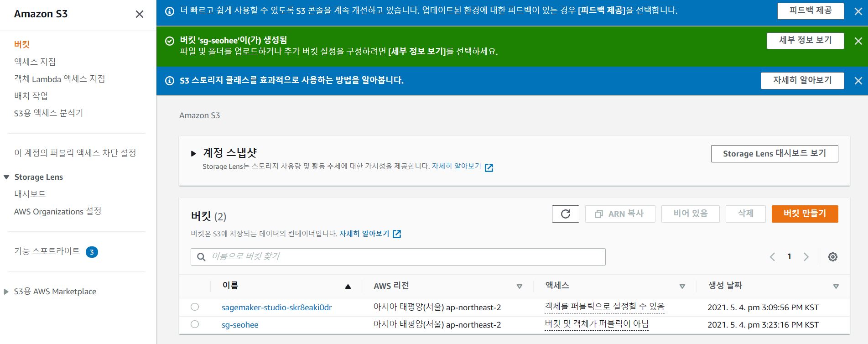Click 버킷 만들기 orange button
The image size is (868, 344).
click(x=805, y=214)
